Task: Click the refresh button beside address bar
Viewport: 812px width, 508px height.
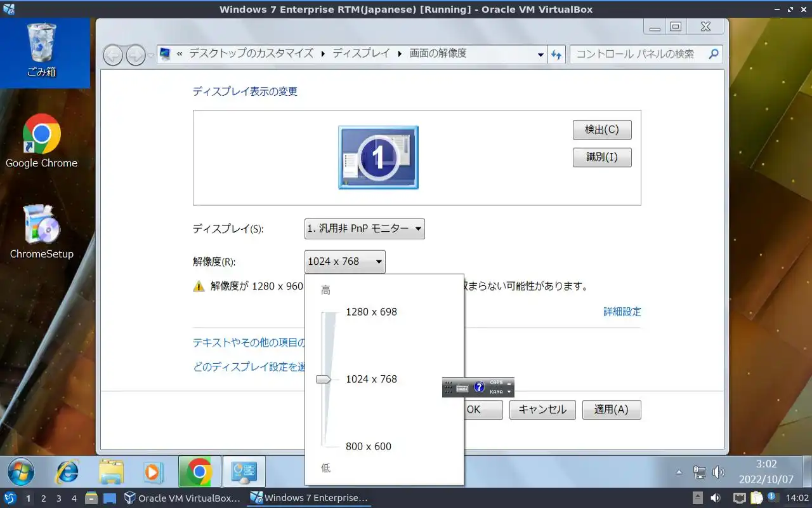Action: click(556, 54)
